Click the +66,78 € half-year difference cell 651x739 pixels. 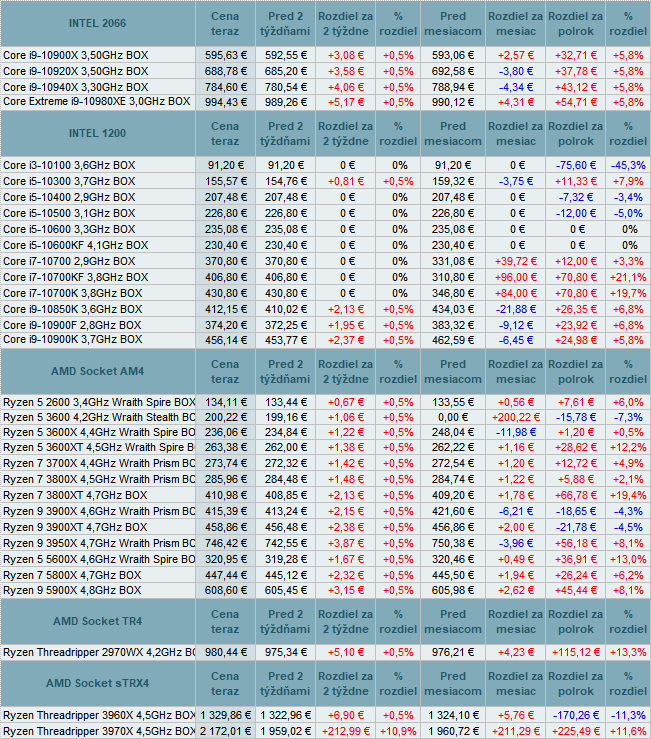tap(576, 496)
